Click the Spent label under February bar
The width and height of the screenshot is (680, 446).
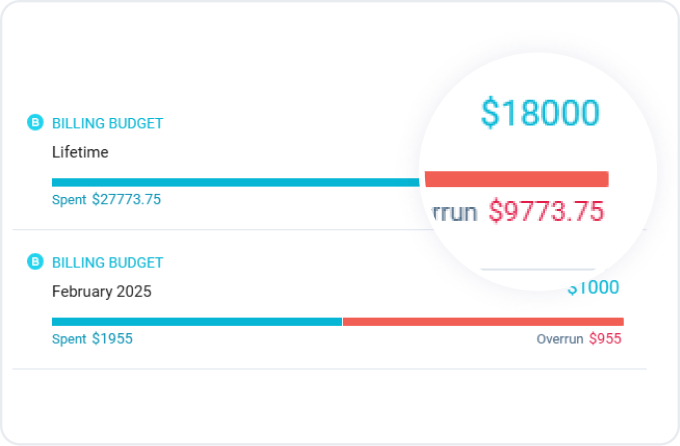pyautogui.click(x=69, y=339)
